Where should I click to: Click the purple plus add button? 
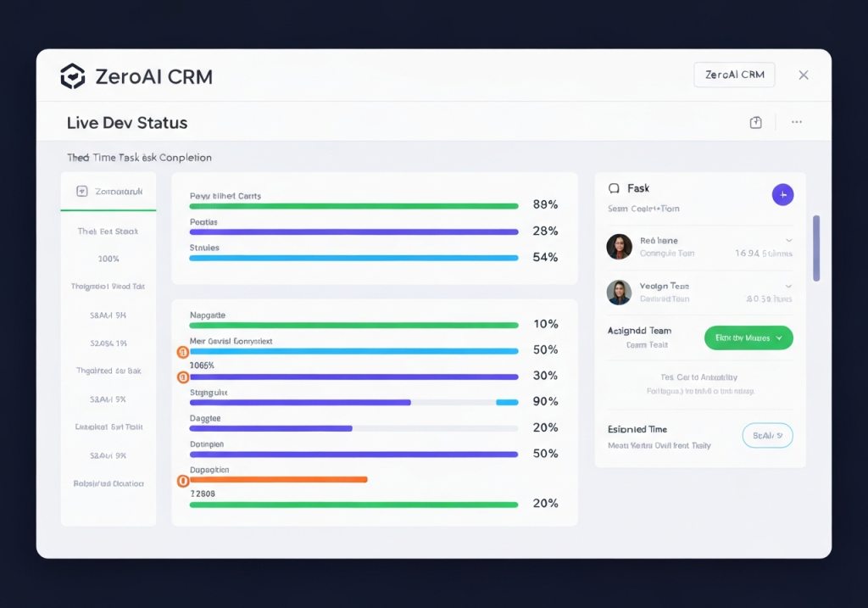[782, 195]
